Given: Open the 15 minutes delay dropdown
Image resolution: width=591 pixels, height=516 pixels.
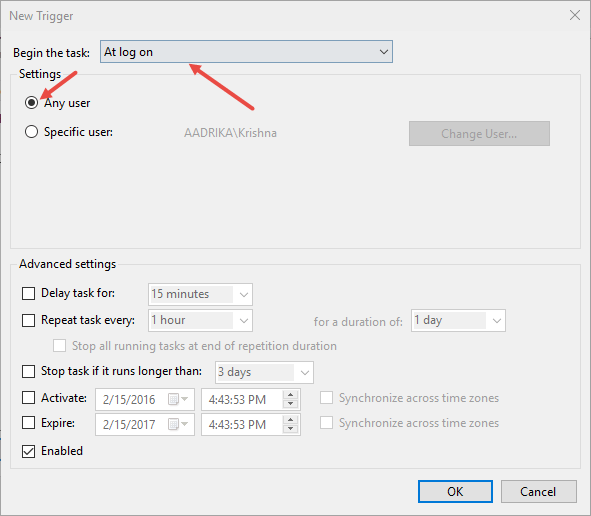Looking at the screenshot, I should (x=200, y=294).
